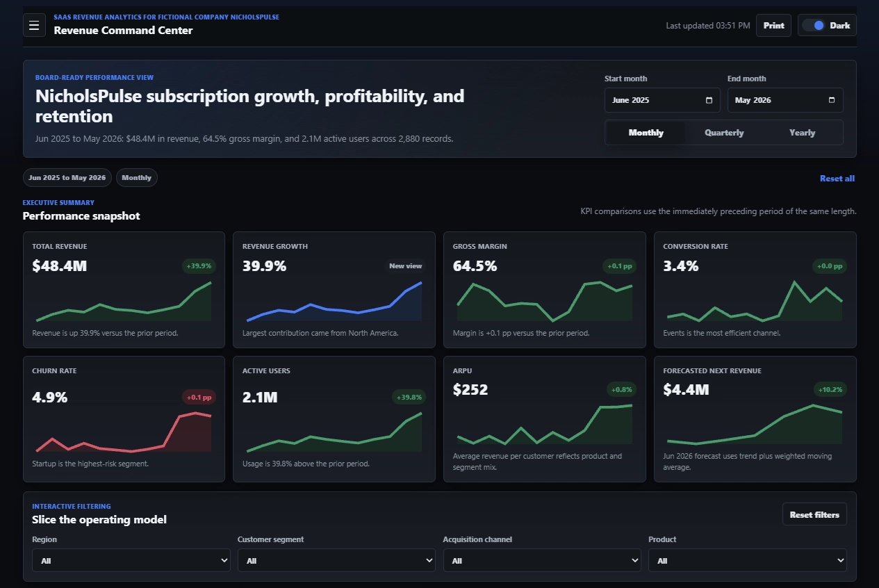Open the Customer segment dropdown

click(x=336, y=560)
